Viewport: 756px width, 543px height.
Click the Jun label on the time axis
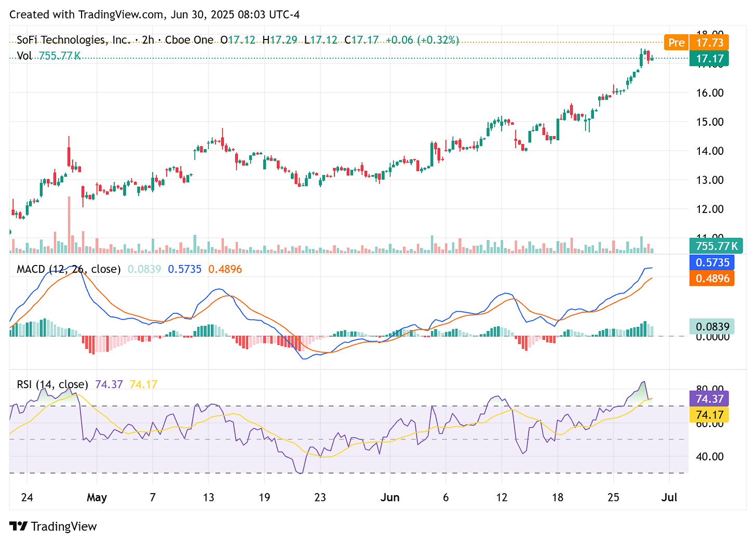[x=390, y=497]
